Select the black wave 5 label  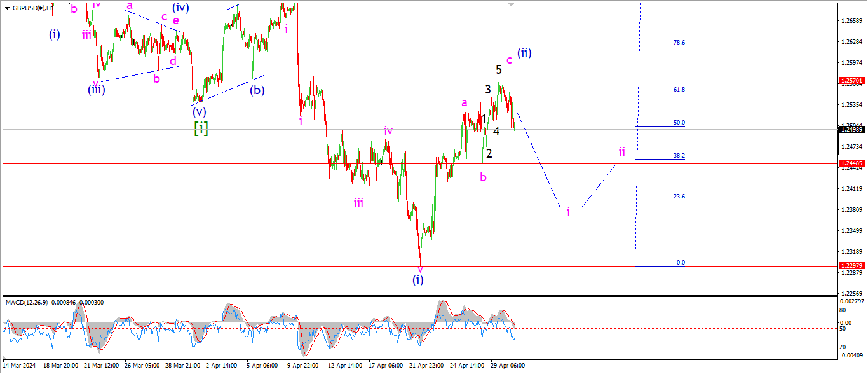[499, 70]
